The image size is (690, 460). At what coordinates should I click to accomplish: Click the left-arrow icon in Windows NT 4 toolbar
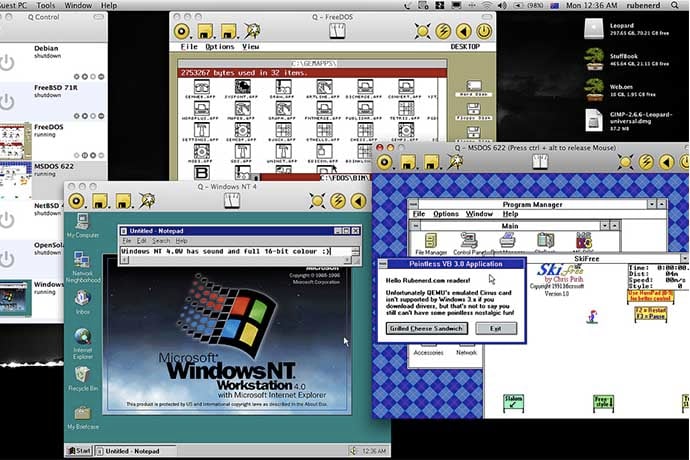pos(358,201)
